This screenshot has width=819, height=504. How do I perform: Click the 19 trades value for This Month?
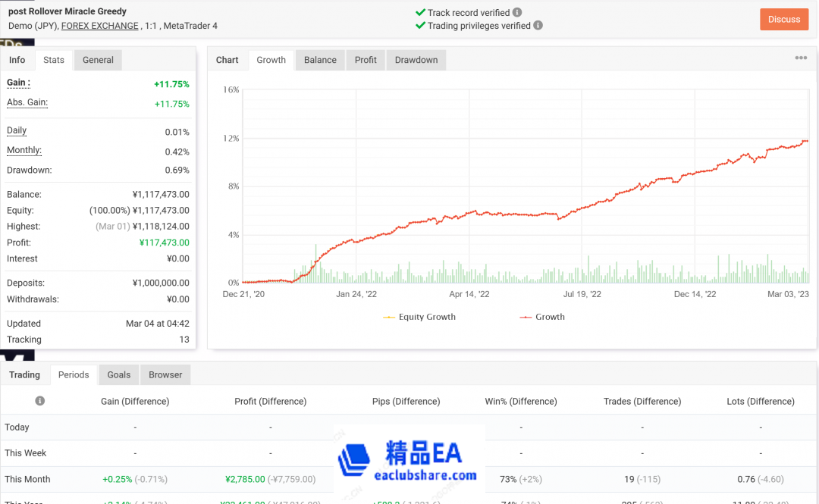pos(629,479)
